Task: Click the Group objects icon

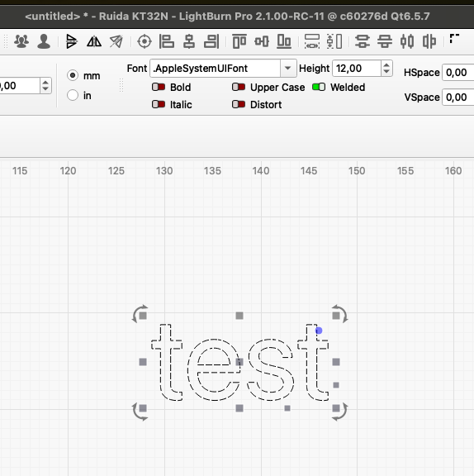Action: [x=21, y=41]
